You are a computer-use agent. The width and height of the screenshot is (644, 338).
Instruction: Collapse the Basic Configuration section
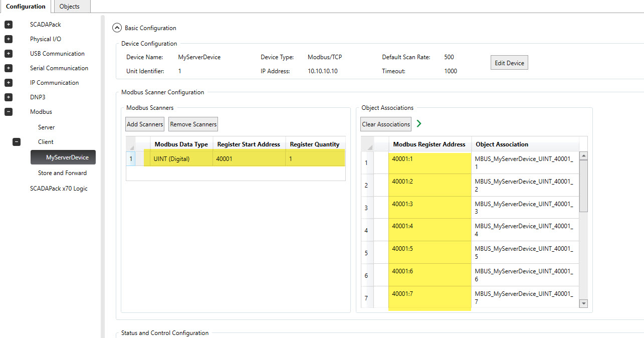tap(117, 28)
